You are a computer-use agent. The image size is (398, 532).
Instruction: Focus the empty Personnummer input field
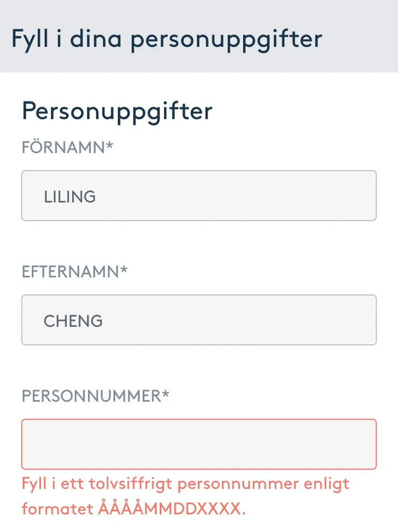tap(198, 444)
